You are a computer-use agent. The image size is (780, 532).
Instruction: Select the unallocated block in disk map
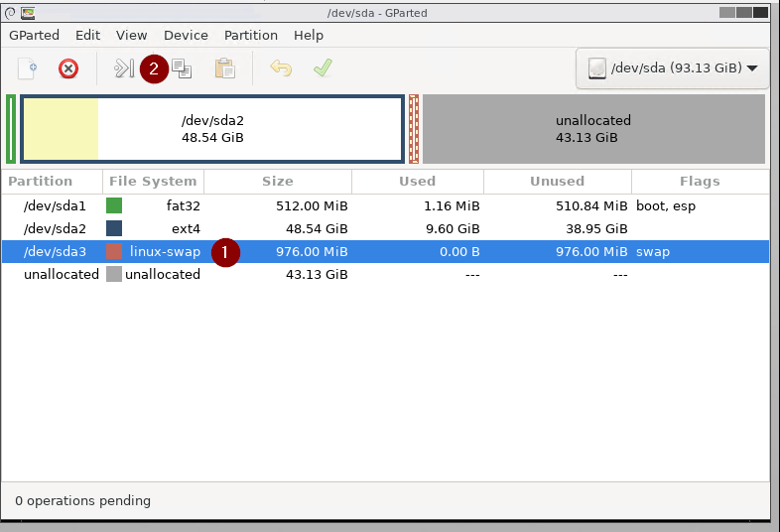click(x=593, y=129)
